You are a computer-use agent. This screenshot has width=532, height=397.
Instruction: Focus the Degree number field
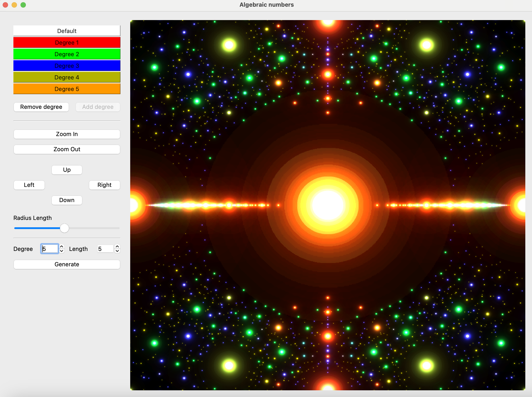pyautogui.click(x=49, y=249)
